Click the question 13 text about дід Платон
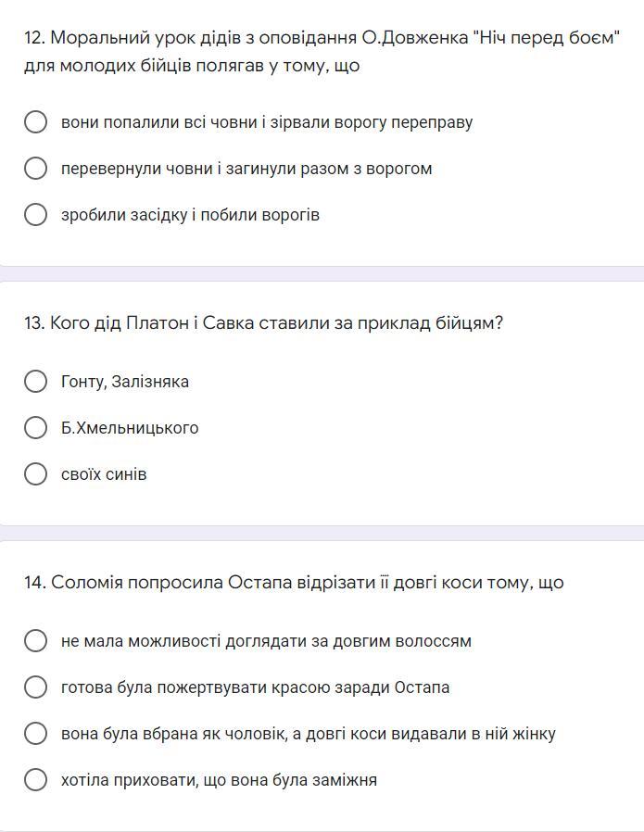 [263, 323]
